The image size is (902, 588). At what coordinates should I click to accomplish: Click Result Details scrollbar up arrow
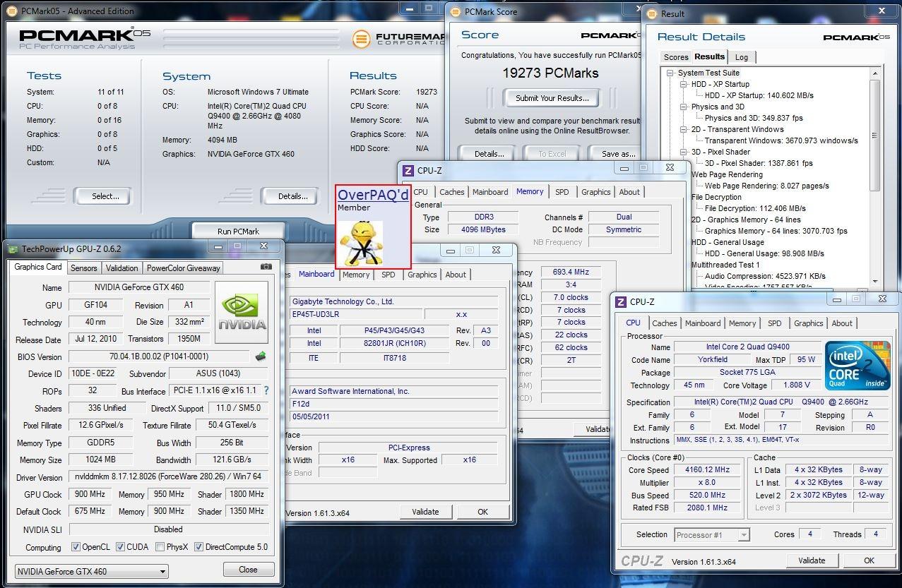876,73
